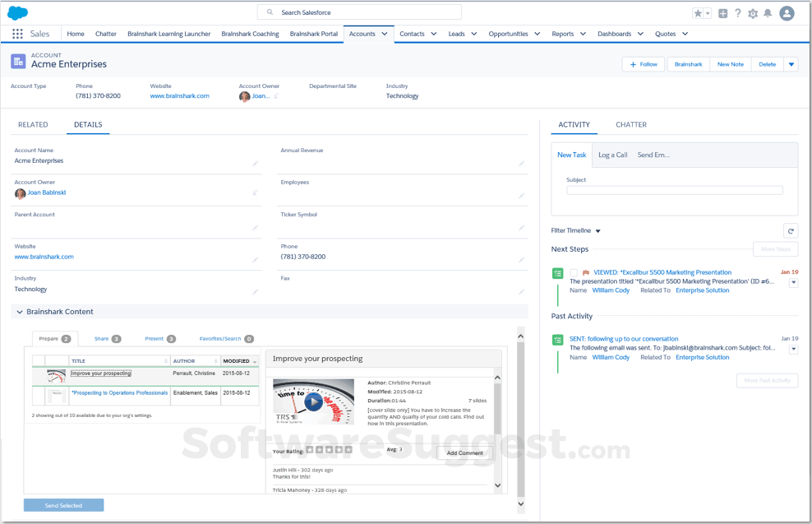The image size is (812, 524).
Task: Open the notifications bell
Action: [x=768, y=13]
